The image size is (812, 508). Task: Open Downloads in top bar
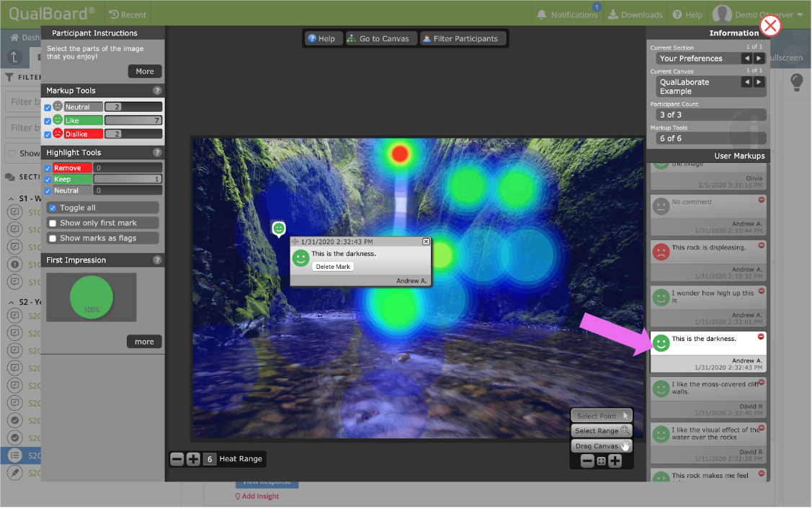(635, 14)
